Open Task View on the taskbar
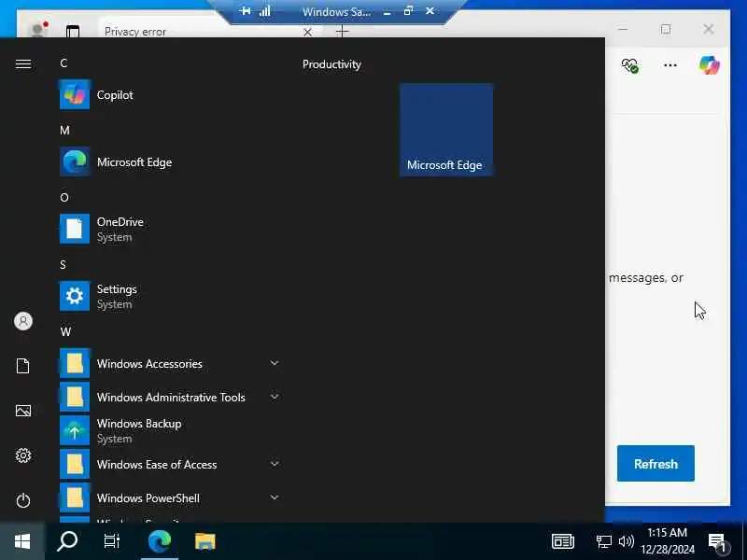Viewport: 747px width, 560px height. coord(112,541)
